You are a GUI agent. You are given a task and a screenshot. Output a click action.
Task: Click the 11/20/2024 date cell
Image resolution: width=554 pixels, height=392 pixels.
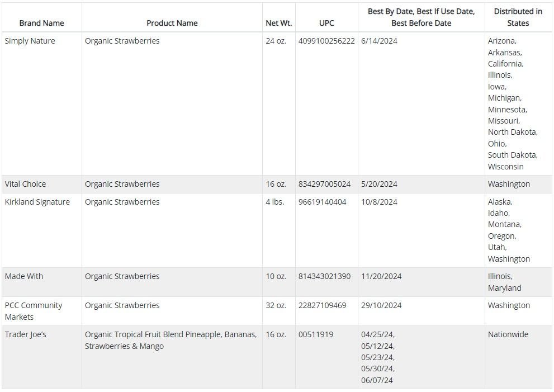tap(381, 276)
